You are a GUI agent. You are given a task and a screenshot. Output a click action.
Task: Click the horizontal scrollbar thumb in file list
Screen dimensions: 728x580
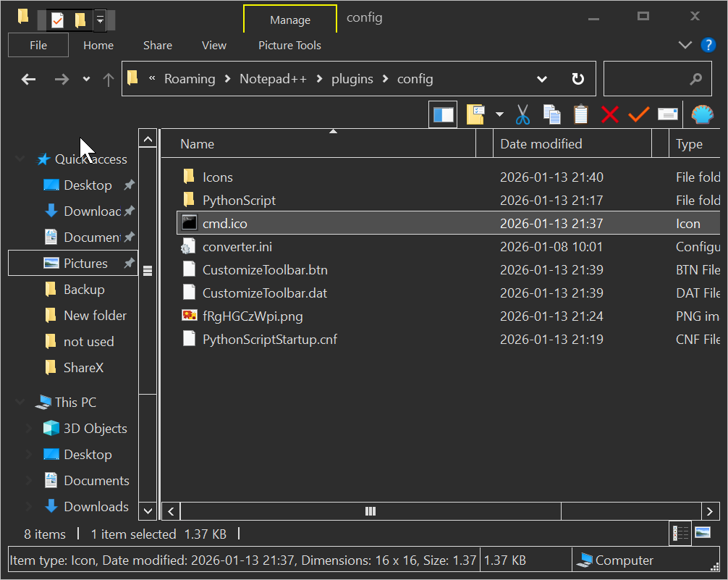tap(371, 511)
